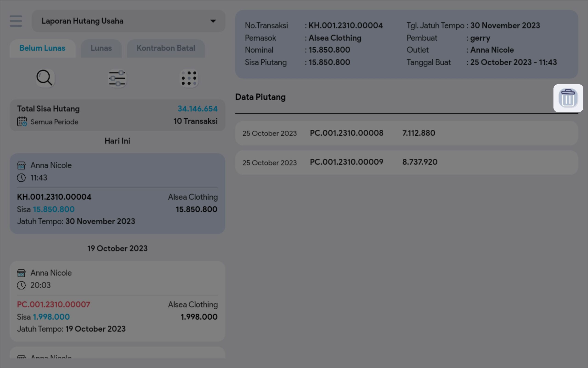588x368 pixels.
Task: Click the trash delete icon
Action: [x=568, y=98]
